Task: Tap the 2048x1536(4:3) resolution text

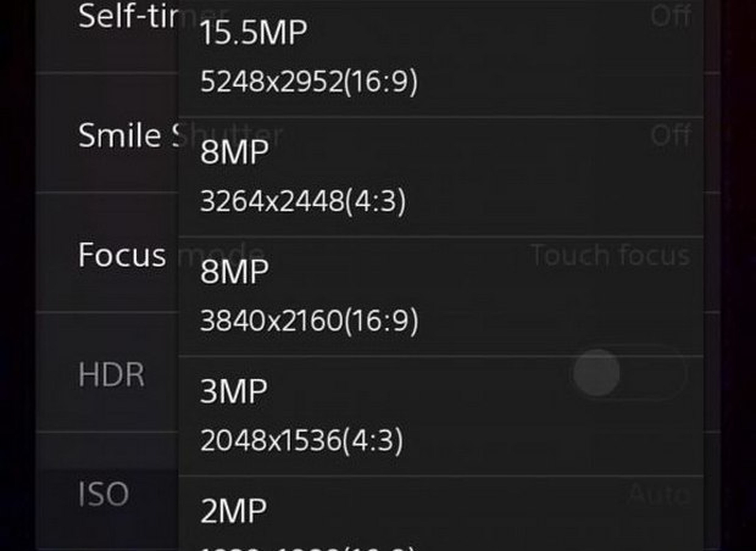Action: pyautogui.click(x=302, y=441)
